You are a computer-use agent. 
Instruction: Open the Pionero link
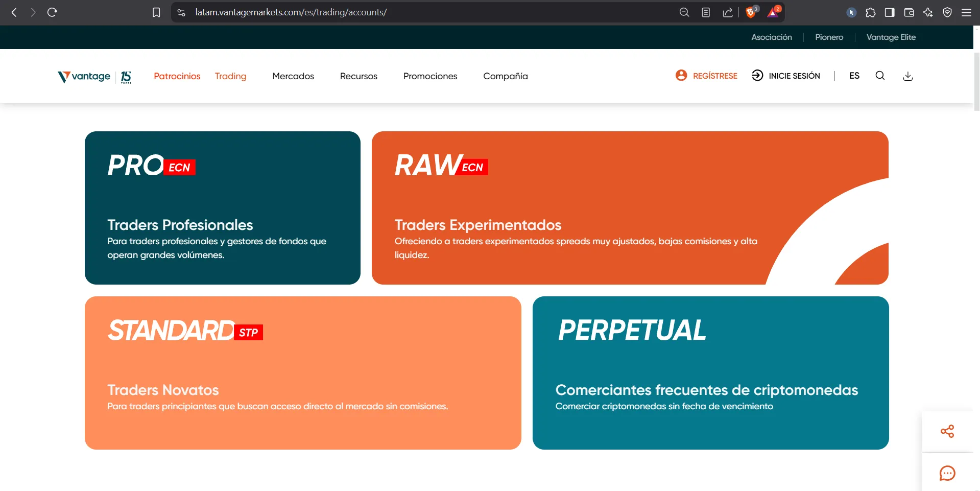pos(829,37)
